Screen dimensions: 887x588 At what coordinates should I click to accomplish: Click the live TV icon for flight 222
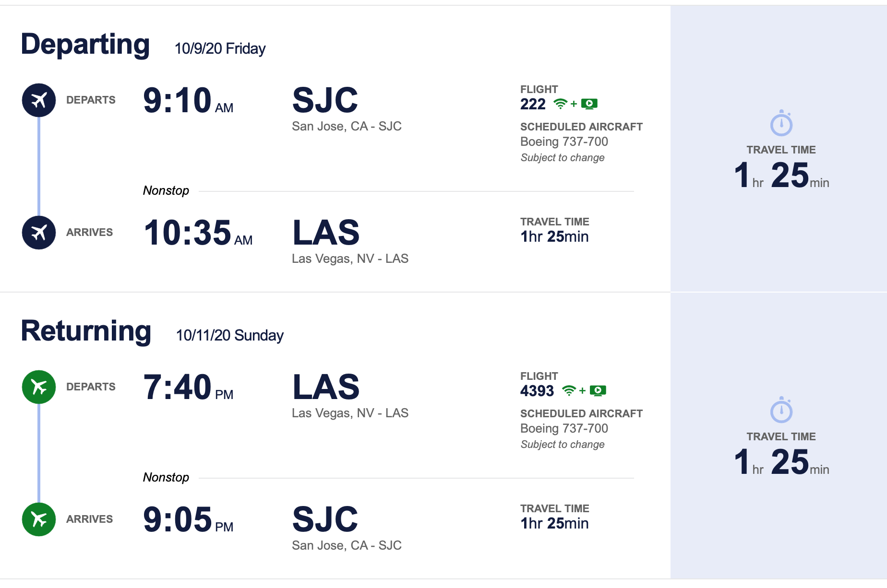click(x=589, y=104)
